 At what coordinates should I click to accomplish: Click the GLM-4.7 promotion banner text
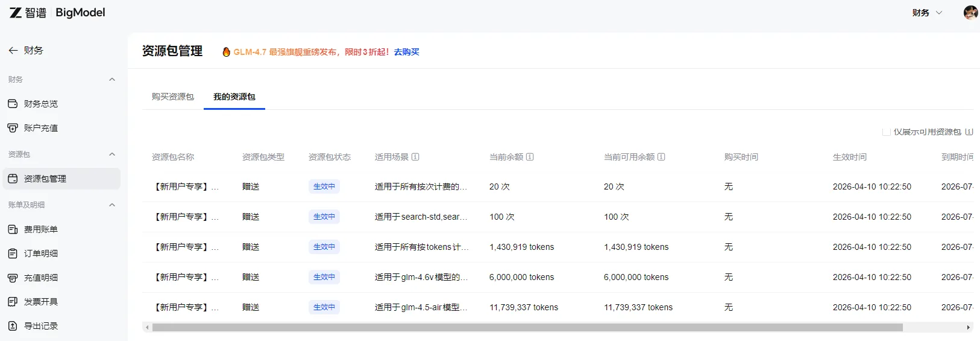311,52
